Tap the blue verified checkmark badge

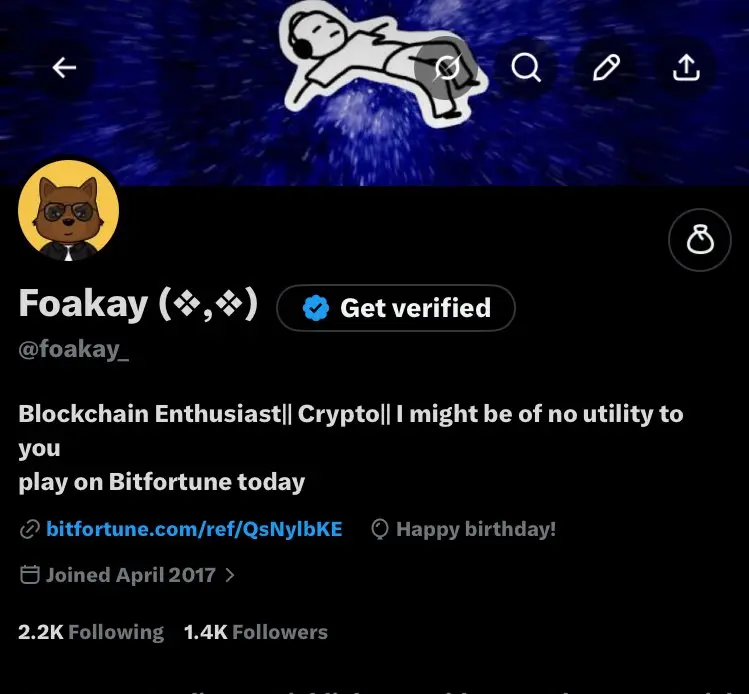[316, 308]
